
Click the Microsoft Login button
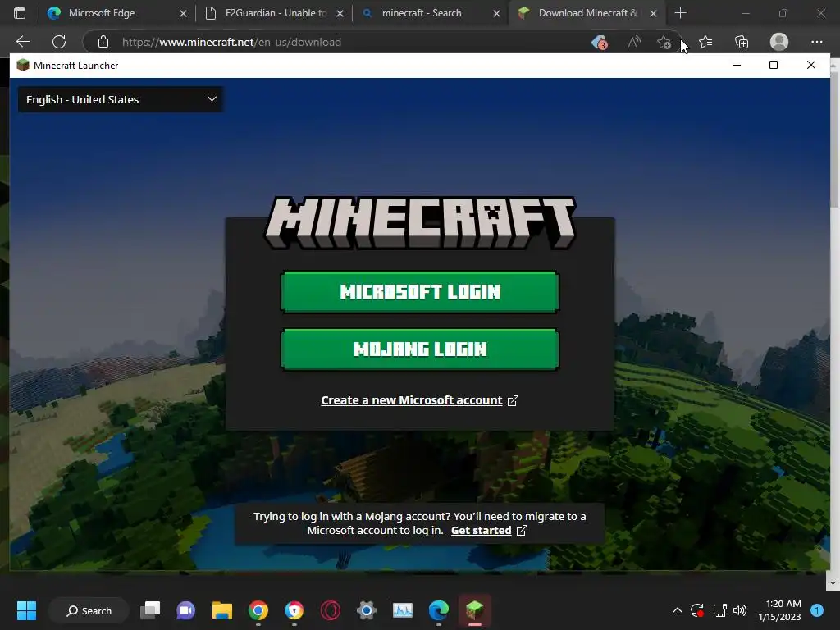click(x=419, y=291)
